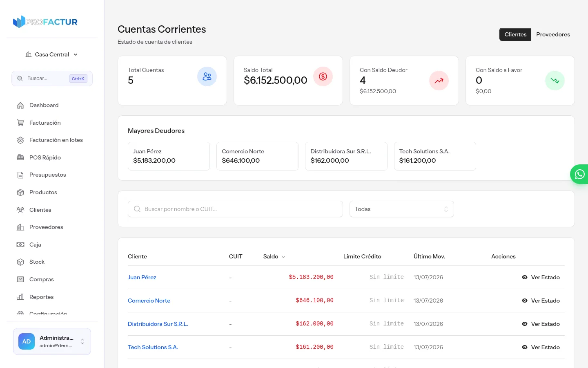Open Productos section

tap(52, 192)
